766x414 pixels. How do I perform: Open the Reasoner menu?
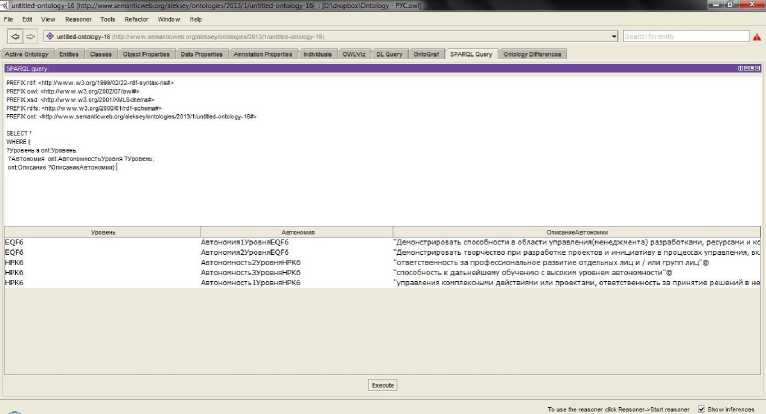pos(78,20)
